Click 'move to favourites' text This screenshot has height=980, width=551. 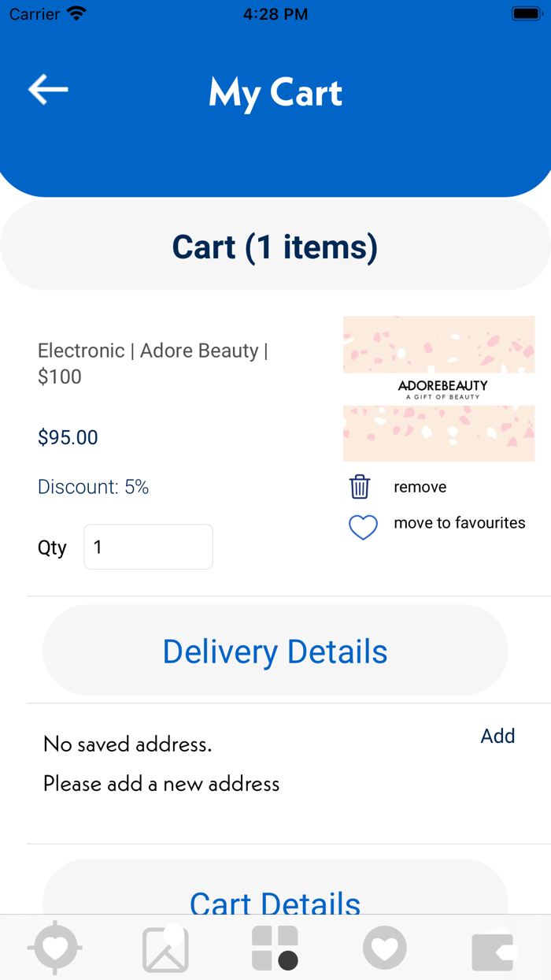(460, 523)
